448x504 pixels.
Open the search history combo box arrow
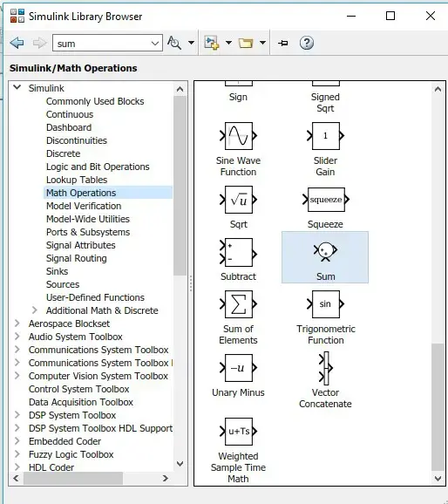(x=155, y=44)
